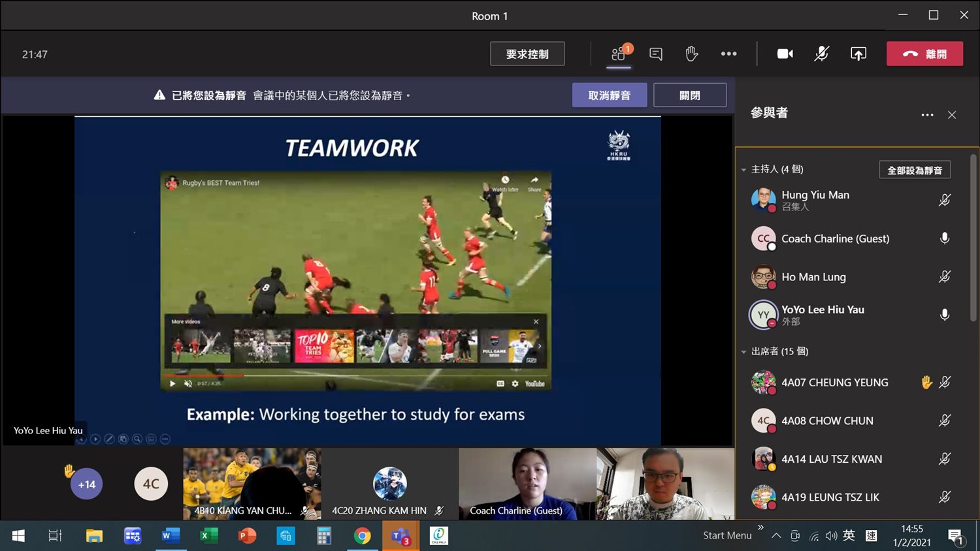Click the request control button
Screen dimensions: 980x551
pyautogui.click(x=527, y=54)
